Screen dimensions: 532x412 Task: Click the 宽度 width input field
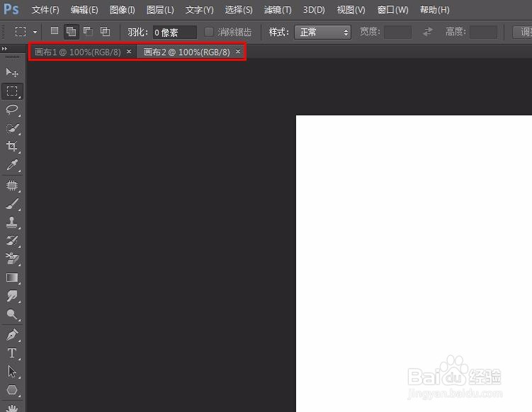coord(397,33)
